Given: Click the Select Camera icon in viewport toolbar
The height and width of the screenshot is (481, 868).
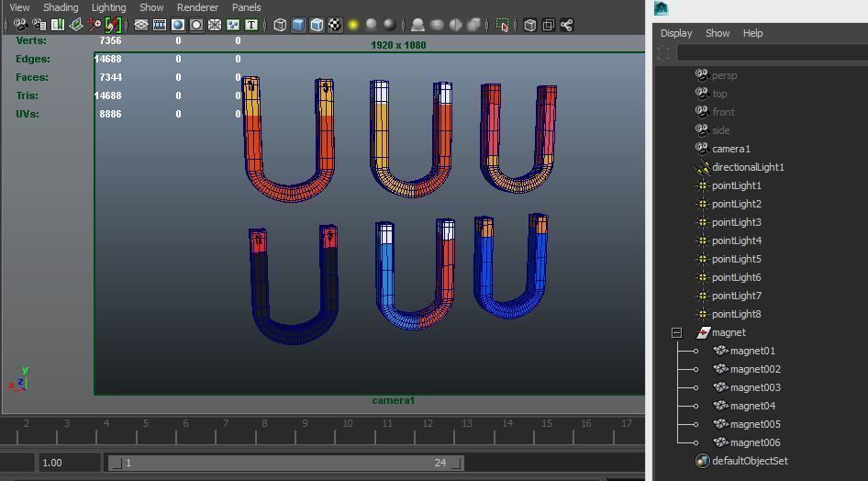Looking at the screenshot, I should pyautogui.click(x=20, y=26).
